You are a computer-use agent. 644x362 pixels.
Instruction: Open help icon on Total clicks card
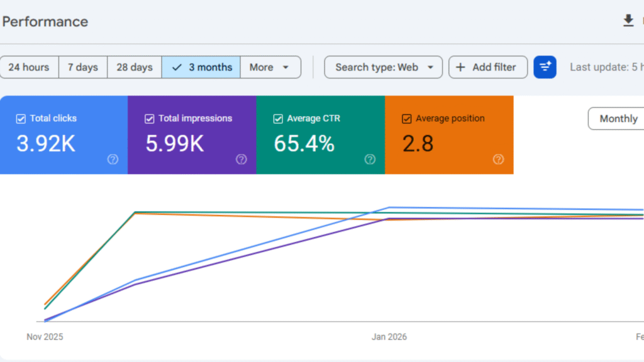(x=113, y=160)
